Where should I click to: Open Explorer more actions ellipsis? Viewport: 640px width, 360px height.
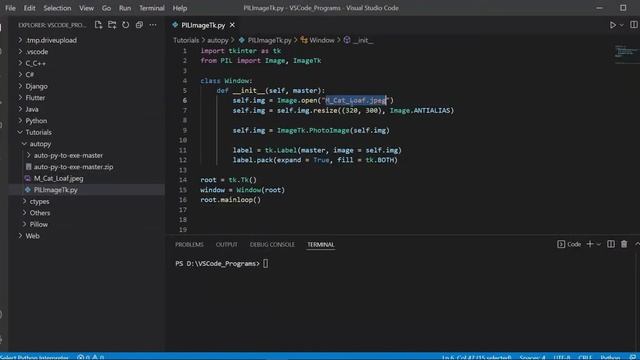point(153,25)
